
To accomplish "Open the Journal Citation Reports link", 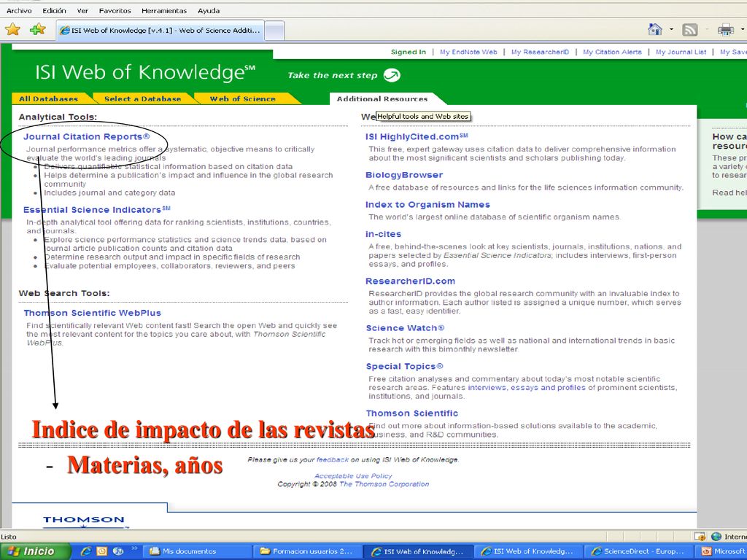I will pos(86,136).
